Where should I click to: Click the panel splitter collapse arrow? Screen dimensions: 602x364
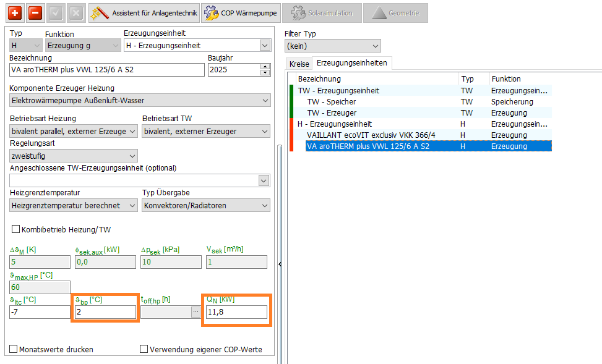coord(280,264)
